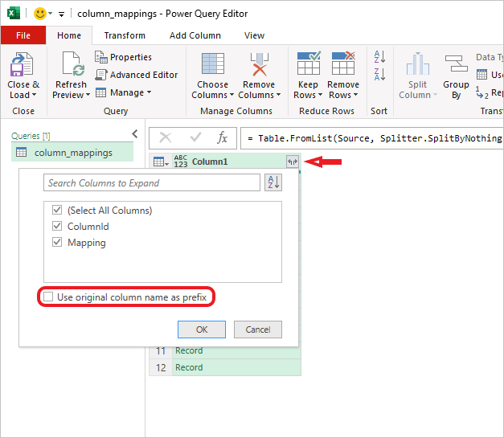The height and width of the screenshot is (438, 504).
Task: Click OK to expand columns
Action: [x=202, y=330]
